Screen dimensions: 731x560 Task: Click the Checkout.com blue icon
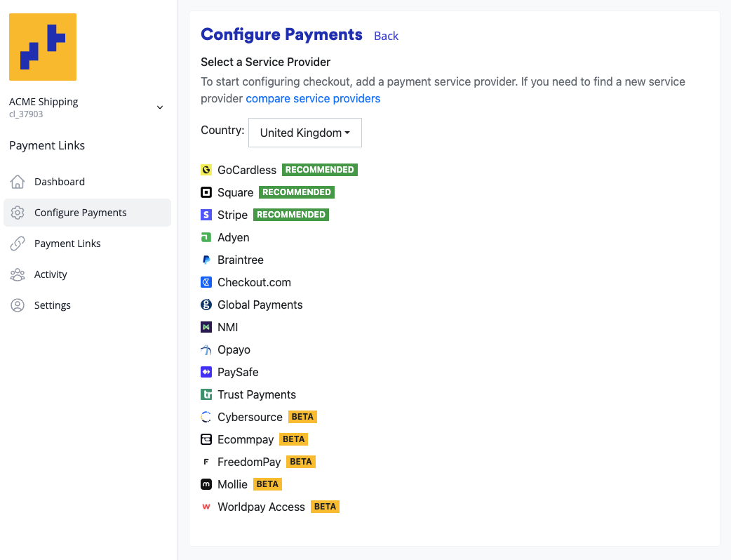tap(206, 282)
